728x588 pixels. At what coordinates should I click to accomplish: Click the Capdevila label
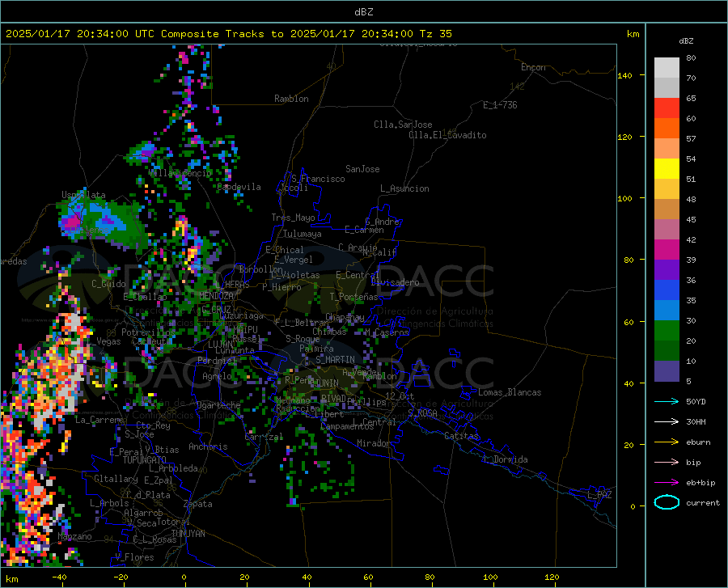239,187
